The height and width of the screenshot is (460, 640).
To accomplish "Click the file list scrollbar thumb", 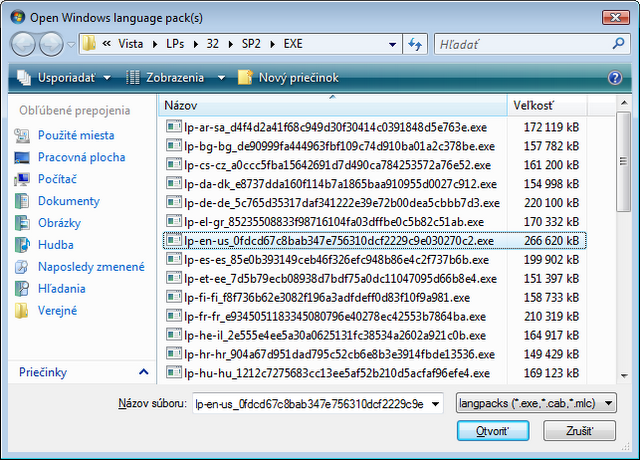I will (x=624, y=162).
